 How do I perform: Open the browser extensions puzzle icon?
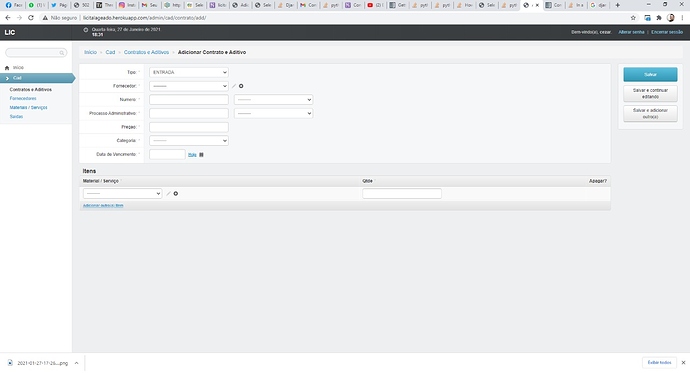659,18
